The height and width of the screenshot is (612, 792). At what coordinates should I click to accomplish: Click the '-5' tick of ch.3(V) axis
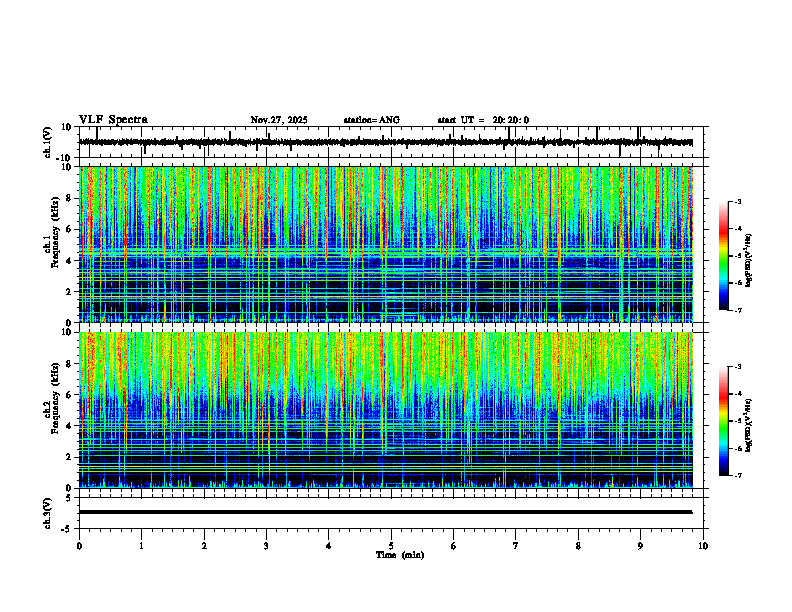[x=67, y=529]
